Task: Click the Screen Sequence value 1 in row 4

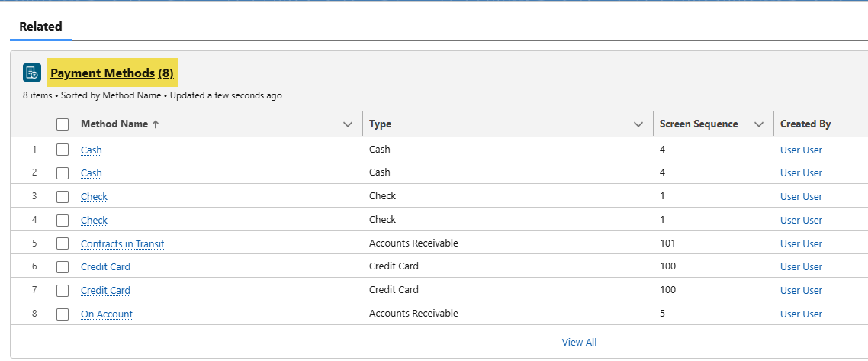Action: click(663, 219)
